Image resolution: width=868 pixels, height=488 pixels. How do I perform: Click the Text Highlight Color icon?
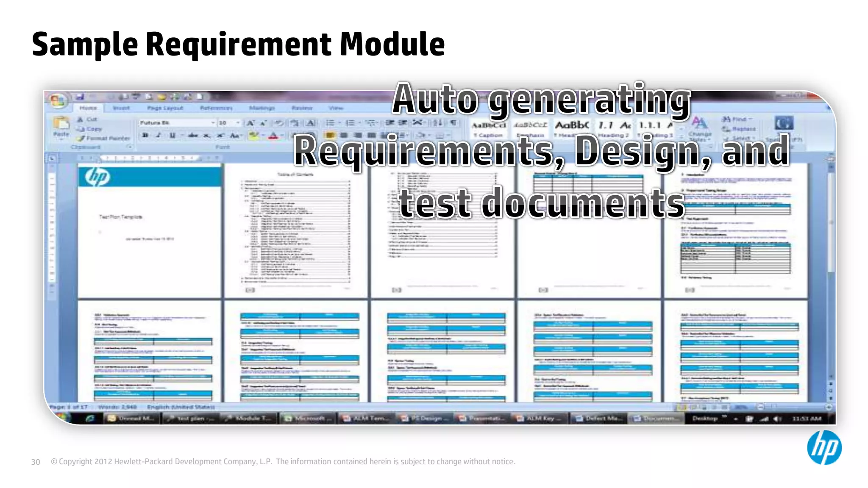[x=253, y=136]
